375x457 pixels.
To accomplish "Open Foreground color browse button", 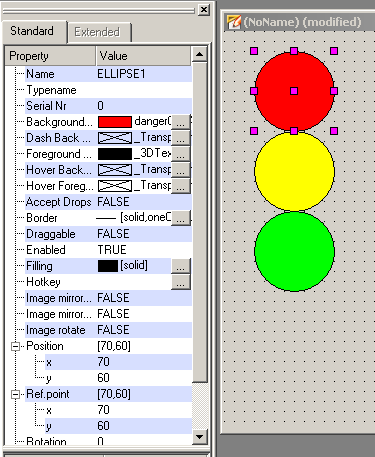I will coord(181,154).
